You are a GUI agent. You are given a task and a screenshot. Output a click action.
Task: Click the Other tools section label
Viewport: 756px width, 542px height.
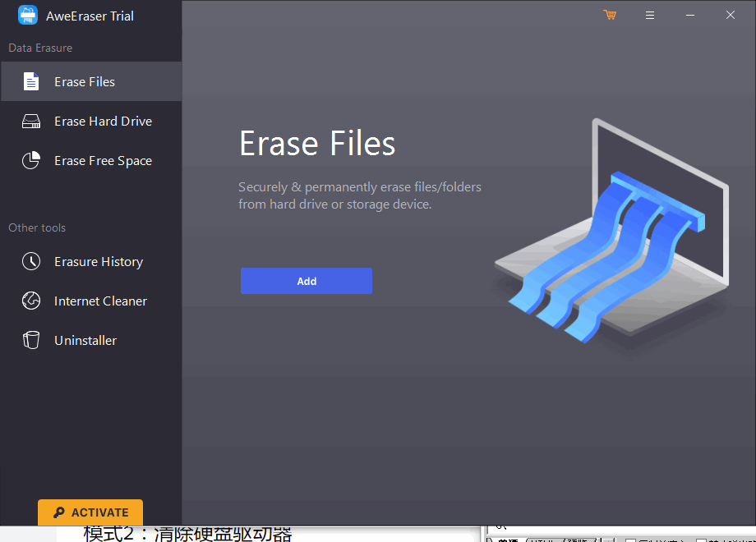pyautogui.click(x=37, y=227)
